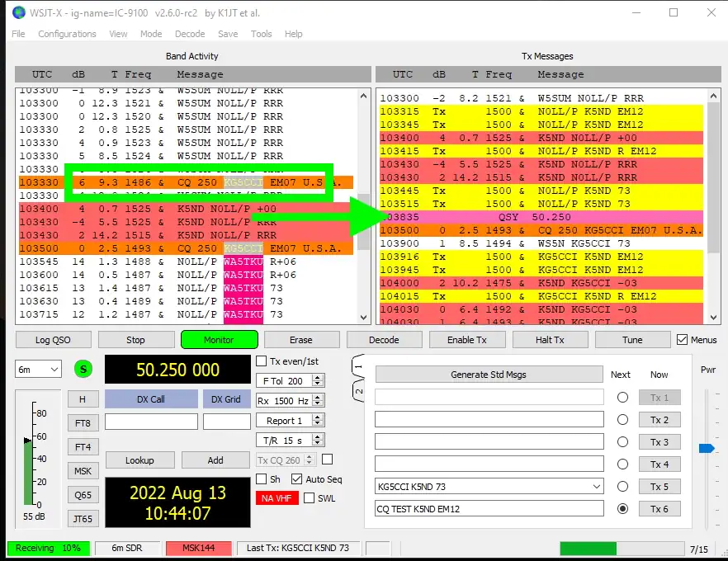Open the Configurations menu
This screenshot has height=561, width=728.
coord(67,34)
